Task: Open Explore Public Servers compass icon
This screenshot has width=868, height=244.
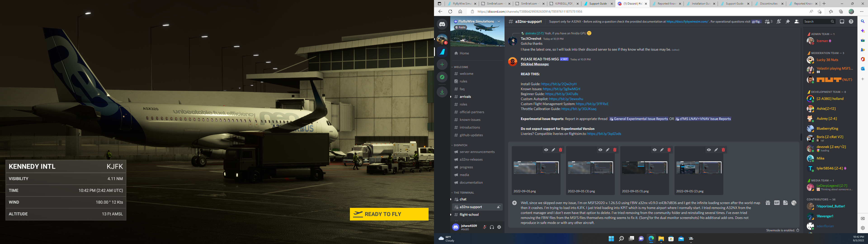Action: tap(442, 77)
